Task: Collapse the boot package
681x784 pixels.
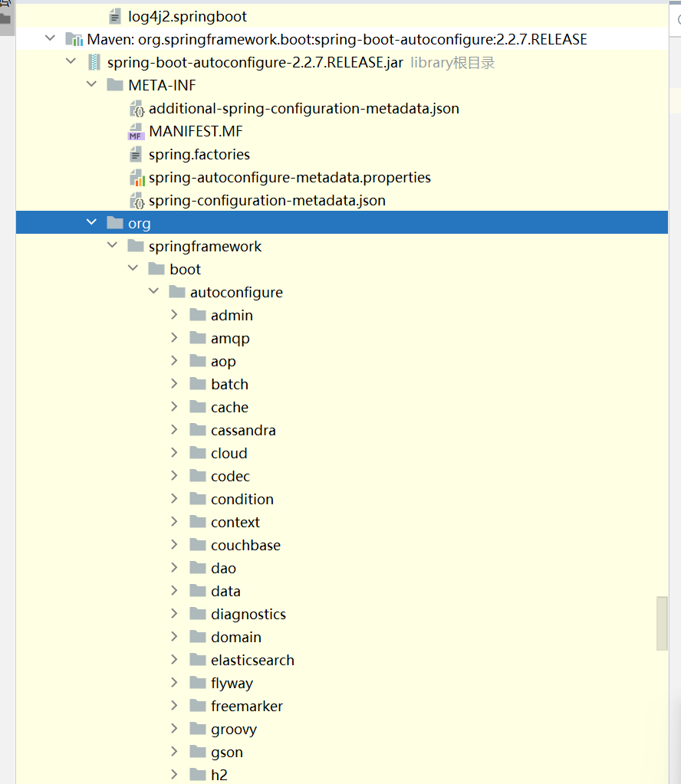Action: tap(133, 268)
